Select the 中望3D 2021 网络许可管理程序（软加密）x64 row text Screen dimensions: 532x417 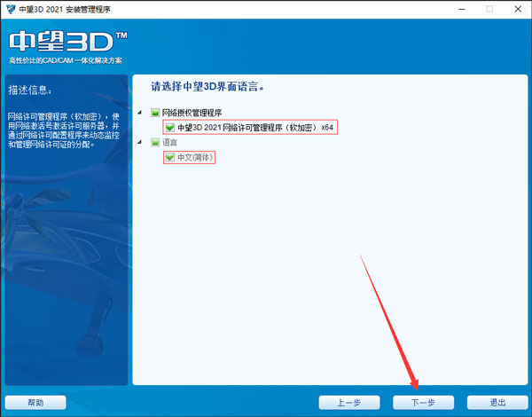[x=255, y=128]
